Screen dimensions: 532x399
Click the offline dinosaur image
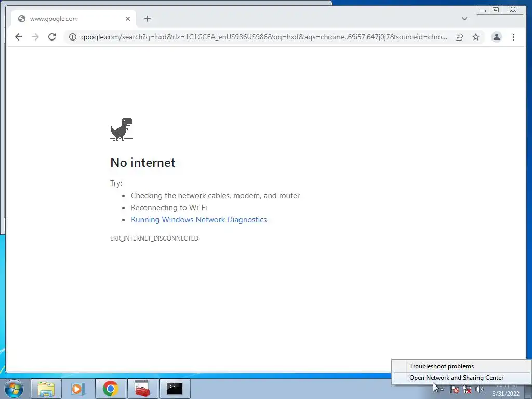(x=122, y=129)
